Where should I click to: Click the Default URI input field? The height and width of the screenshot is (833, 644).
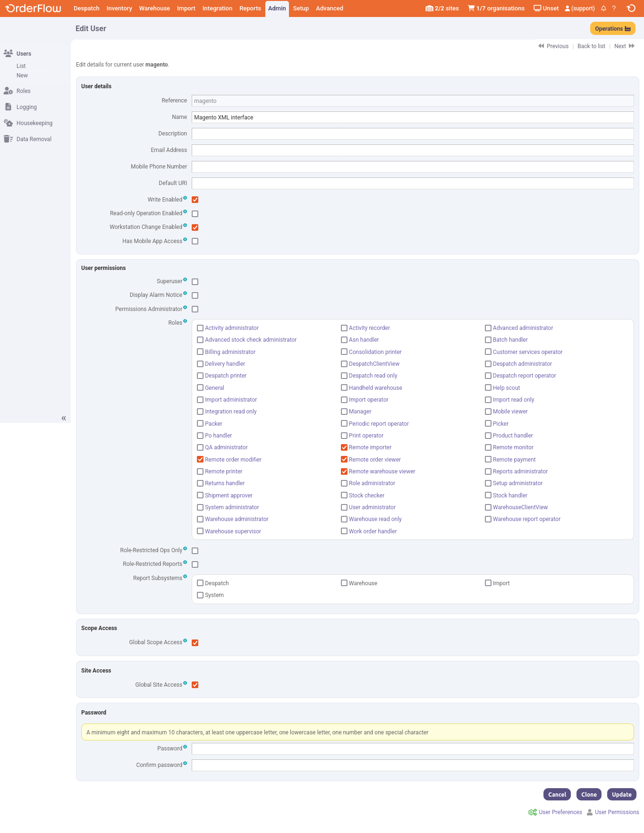click(x=413, y=183)
